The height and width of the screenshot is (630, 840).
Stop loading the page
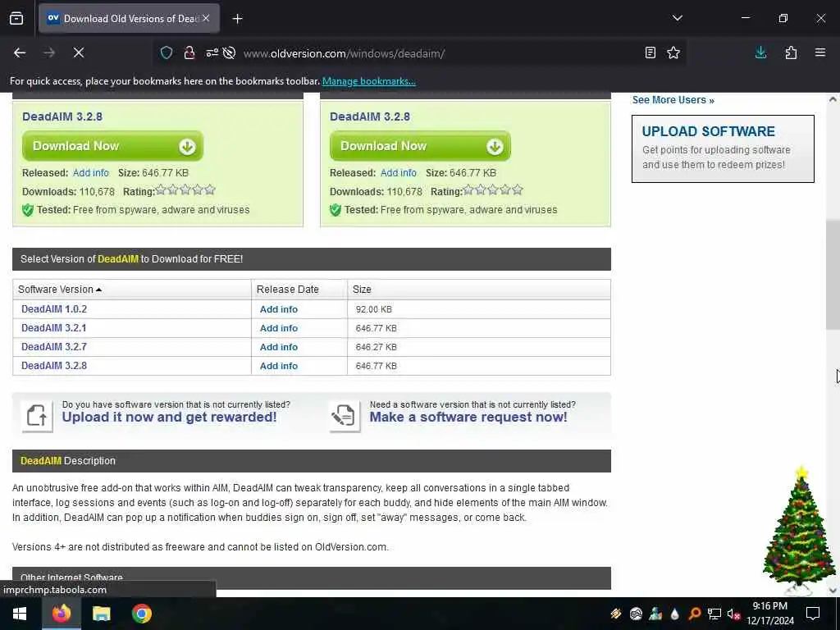point(79,52)
